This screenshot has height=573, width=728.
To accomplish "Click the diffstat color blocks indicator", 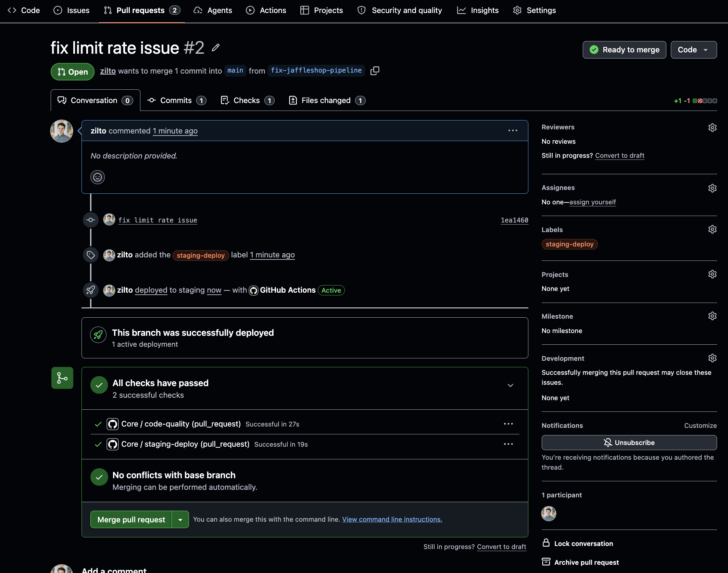I will (x=705, y=101).
